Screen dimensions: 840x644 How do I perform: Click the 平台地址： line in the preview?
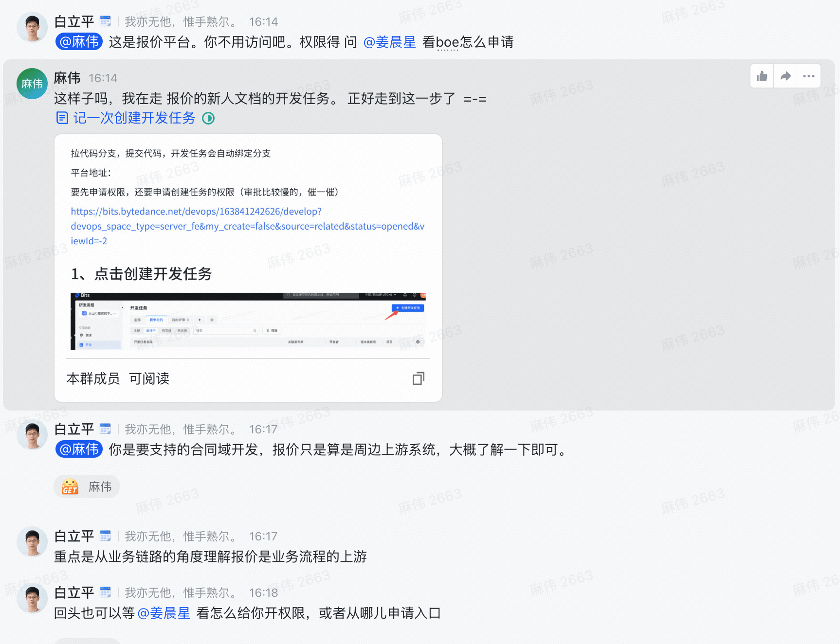[x=91, y=173]
